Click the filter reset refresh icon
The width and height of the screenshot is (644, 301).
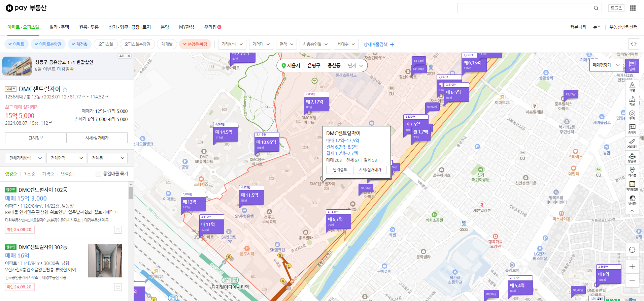(x=634, y=44)
